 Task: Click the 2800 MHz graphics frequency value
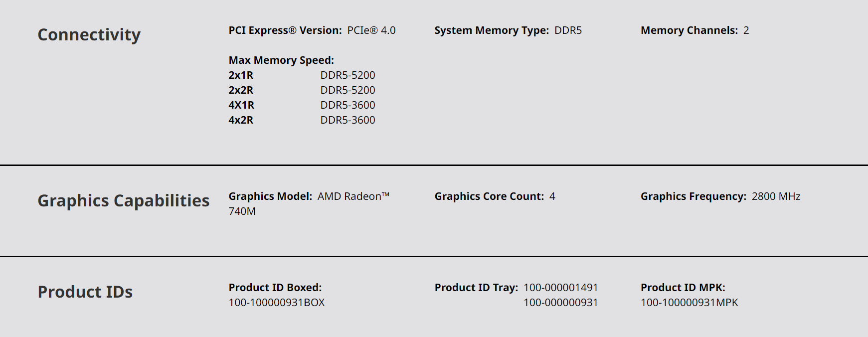click(776, 196)
